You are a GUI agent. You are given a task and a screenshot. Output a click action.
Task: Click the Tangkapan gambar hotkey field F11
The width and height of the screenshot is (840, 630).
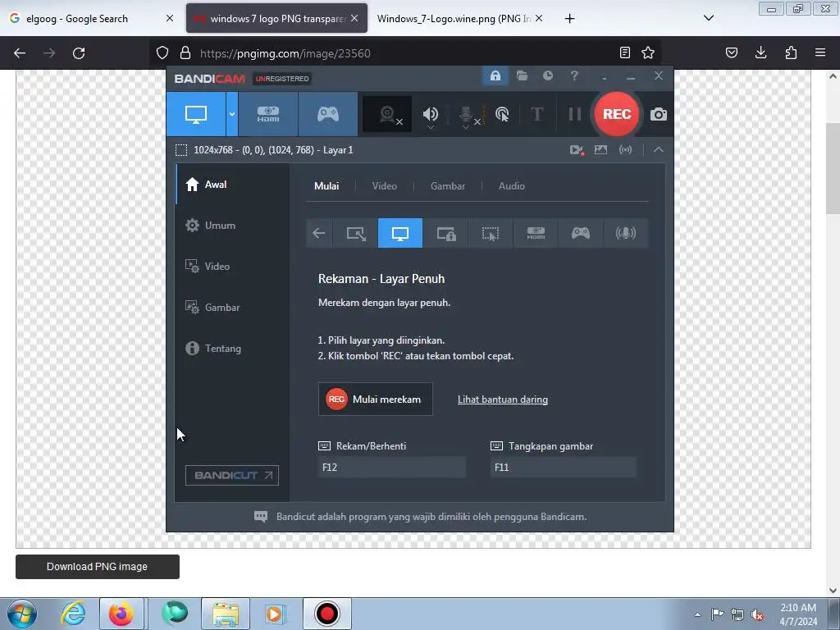point(563,467)
